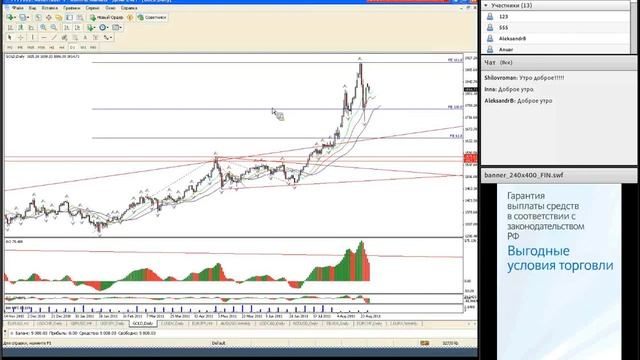Viewport: 640px width, 360px height.
Task: Open the periods clock dropdown
Action: tap(104, 27)
